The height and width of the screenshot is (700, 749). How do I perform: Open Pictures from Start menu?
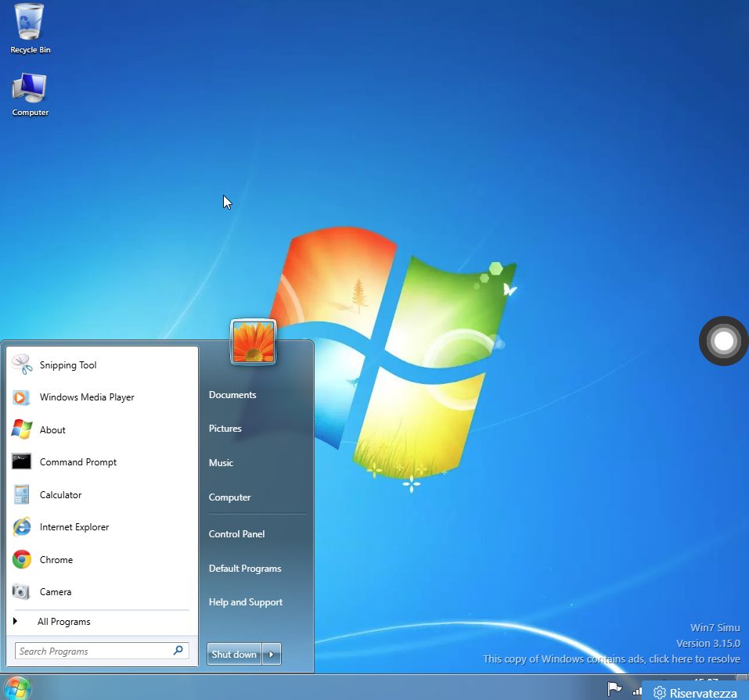pyautogui.click(x=225, y=429)
